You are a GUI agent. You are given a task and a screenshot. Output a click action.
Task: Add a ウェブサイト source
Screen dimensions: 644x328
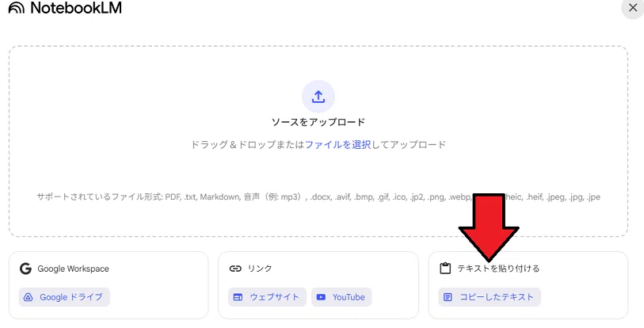point(268,297)
